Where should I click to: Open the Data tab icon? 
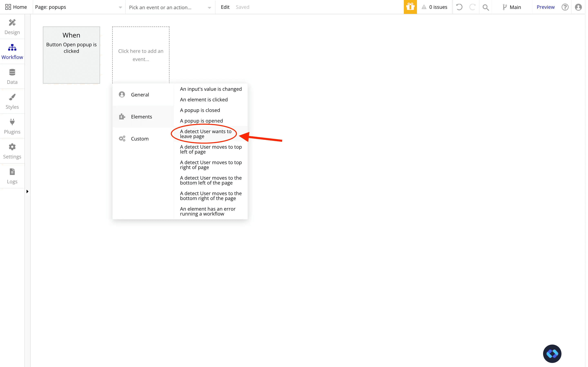[x=12, y=72]
